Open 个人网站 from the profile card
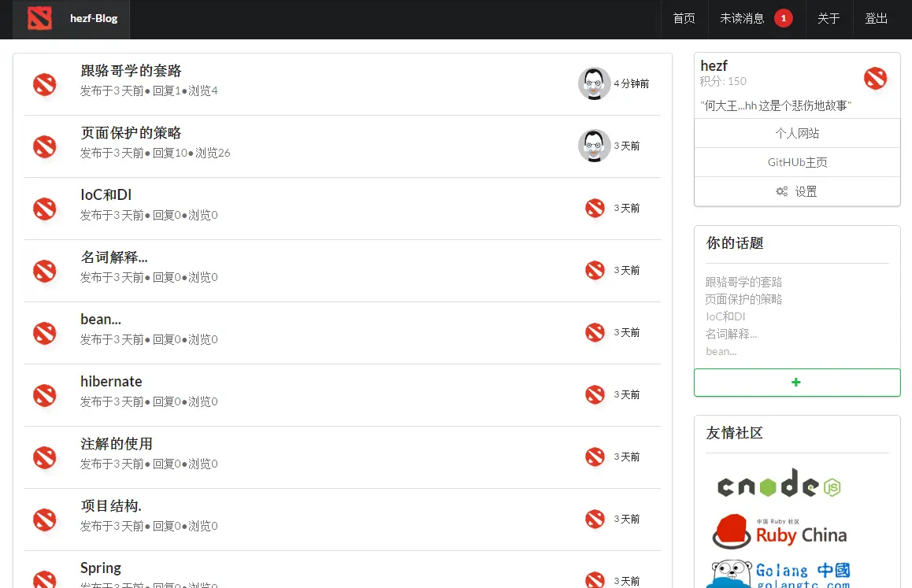The height and width of the screenshot is (588, 912). (797, 133)
